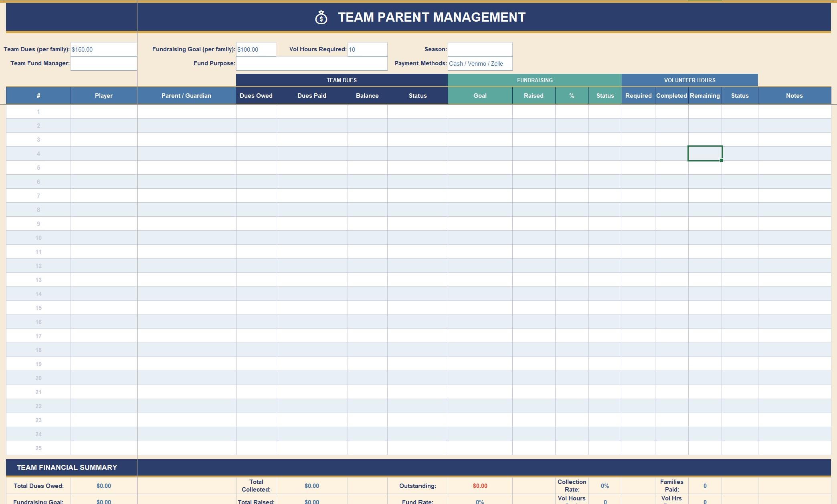Image resolution: width=837 pixels, height=504 pixels.
Task: Select the Parent / Guardian column header
Action: tap(186, 96)
